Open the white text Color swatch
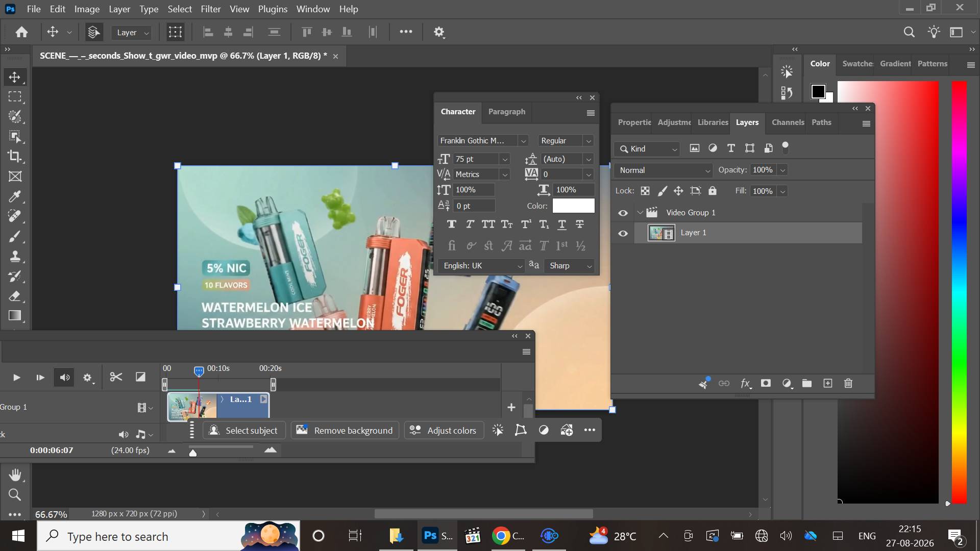980x551 pixels. 573,206
